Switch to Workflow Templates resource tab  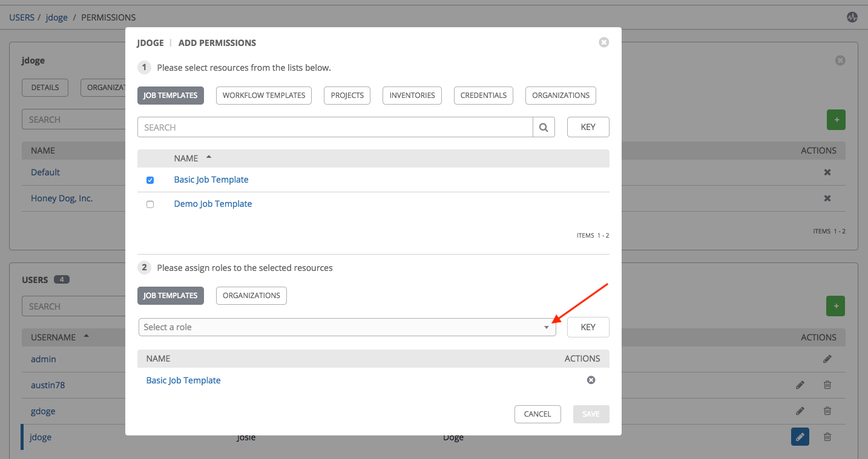(264, 96)
